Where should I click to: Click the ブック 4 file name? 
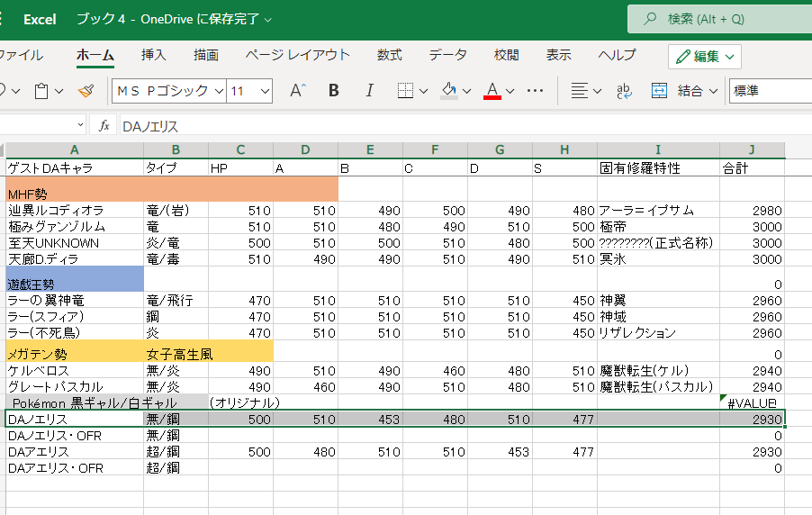pyautogui.click(x=101, y=19)
